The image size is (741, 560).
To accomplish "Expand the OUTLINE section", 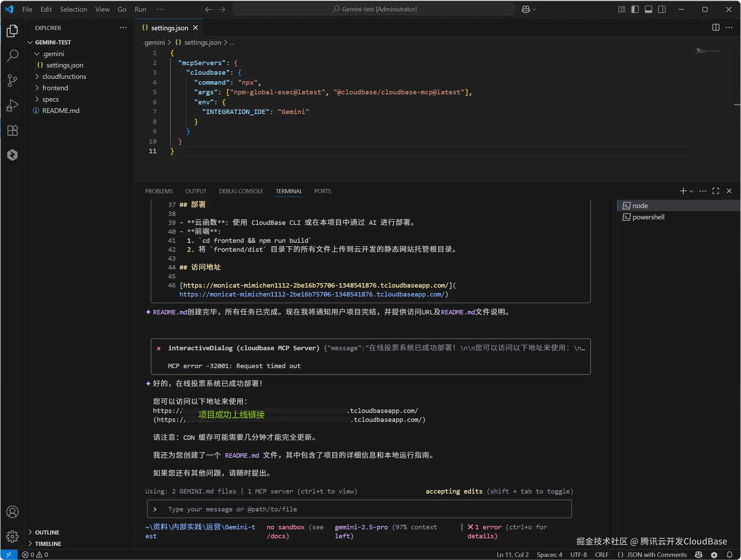I will (47, 532).
